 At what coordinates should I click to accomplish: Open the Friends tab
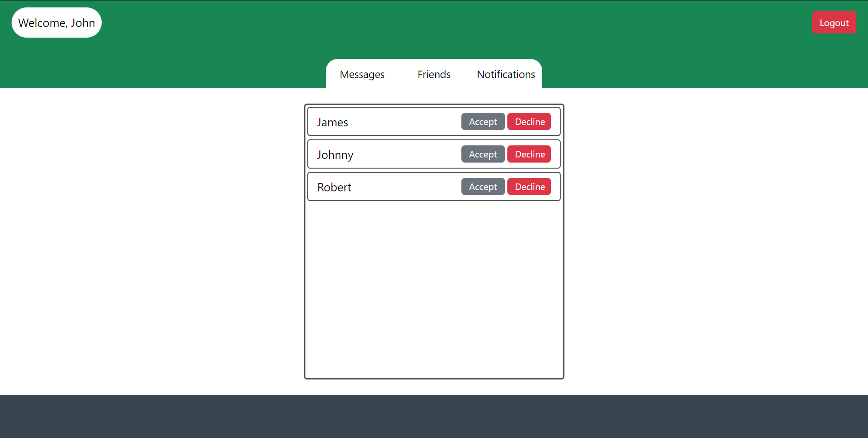pyautogui.click(x=434, y=74)
